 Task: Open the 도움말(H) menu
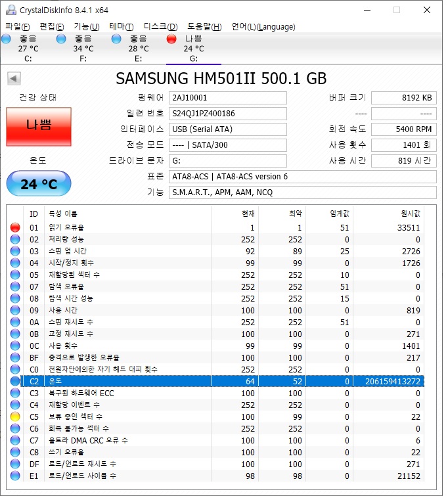pyautogui.click(x=205, y=27)
